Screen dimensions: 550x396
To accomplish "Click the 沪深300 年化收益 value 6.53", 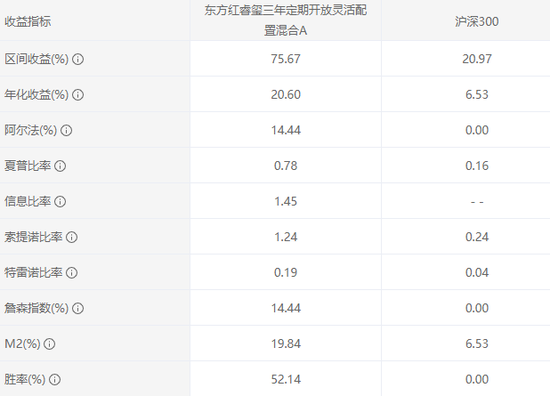I will pyautogui.click(x=477, y=95).
